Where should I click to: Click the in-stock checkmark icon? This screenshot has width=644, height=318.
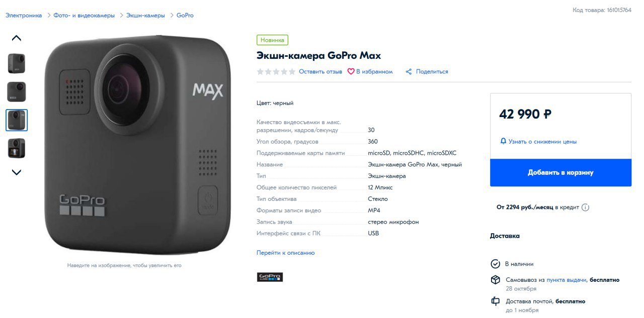[x=496, y=264]
